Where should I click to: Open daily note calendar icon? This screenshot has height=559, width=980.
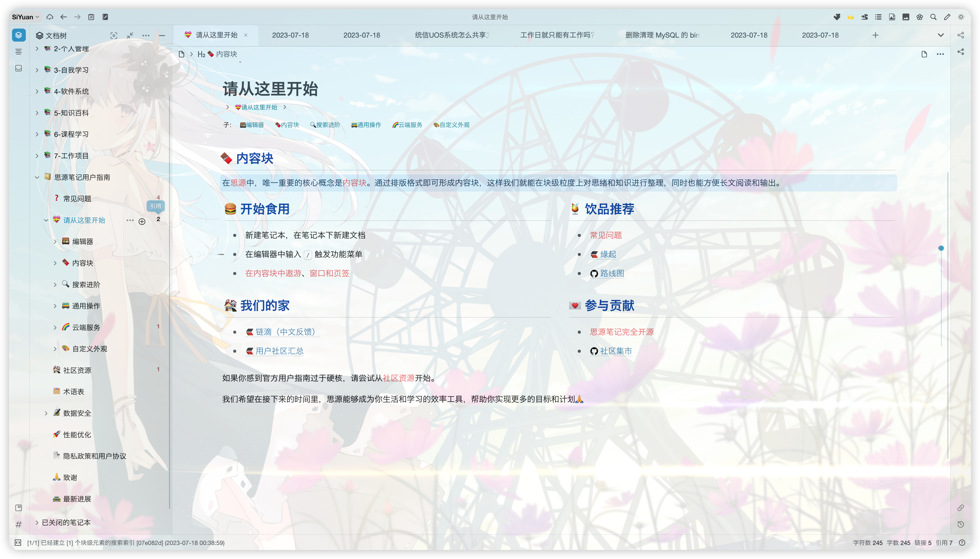91,17
